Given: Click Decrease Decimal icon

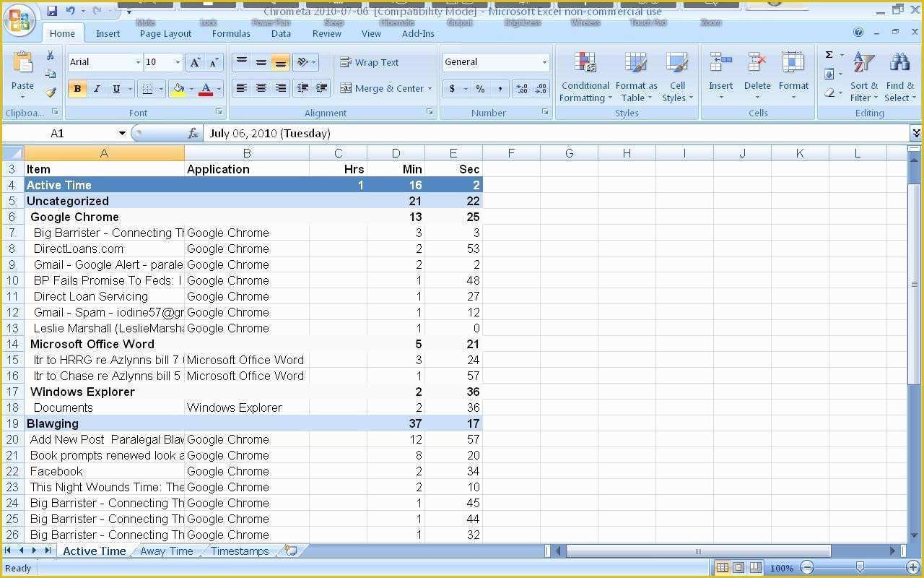Looking at the screenshot, I should 541,89.
